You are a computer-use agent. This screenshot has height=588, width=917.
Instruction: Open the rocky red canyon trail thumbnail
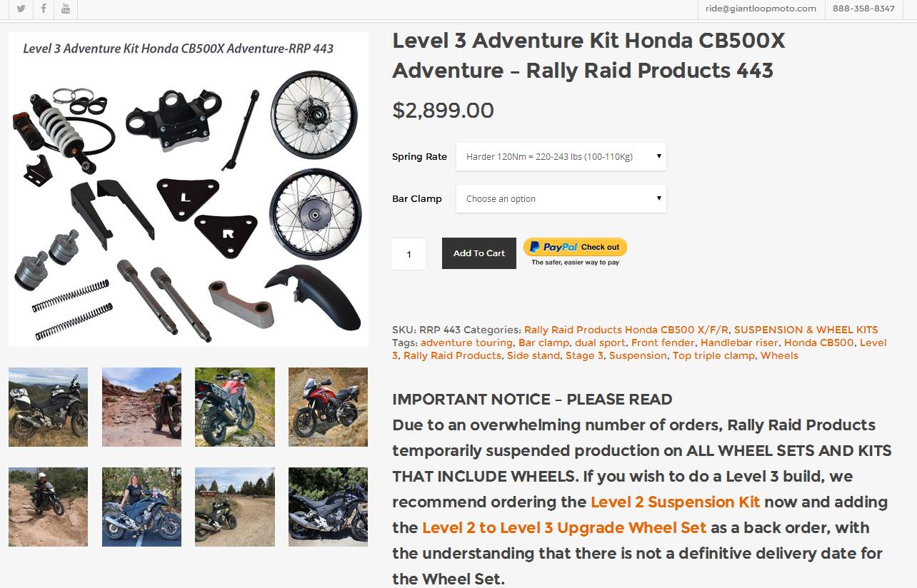pyautogui.click(x=141, y=407)
